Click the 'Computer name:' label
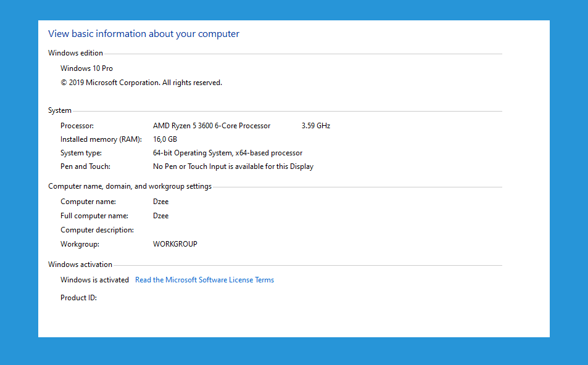 tap(88, 202)
